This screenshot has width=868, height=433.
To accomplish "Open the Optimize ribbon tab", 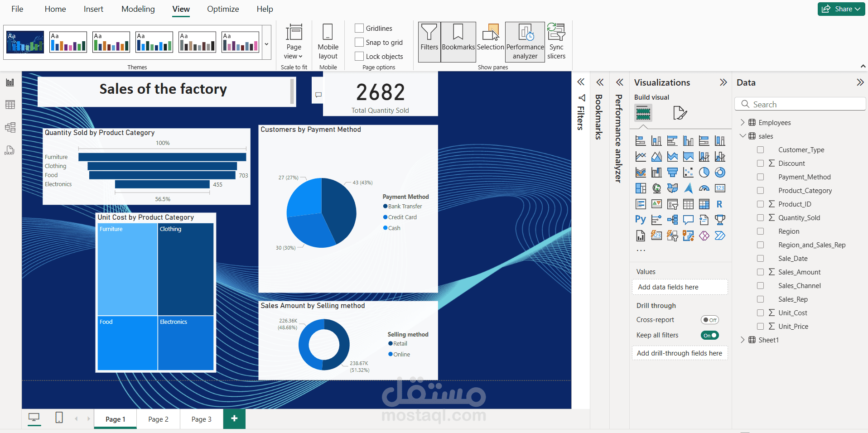I will coord(223,9).
